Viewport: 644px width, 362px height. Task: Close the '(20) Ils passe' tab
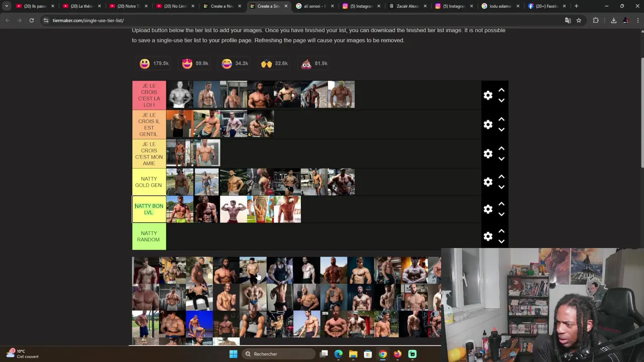(x=52, y=6)
